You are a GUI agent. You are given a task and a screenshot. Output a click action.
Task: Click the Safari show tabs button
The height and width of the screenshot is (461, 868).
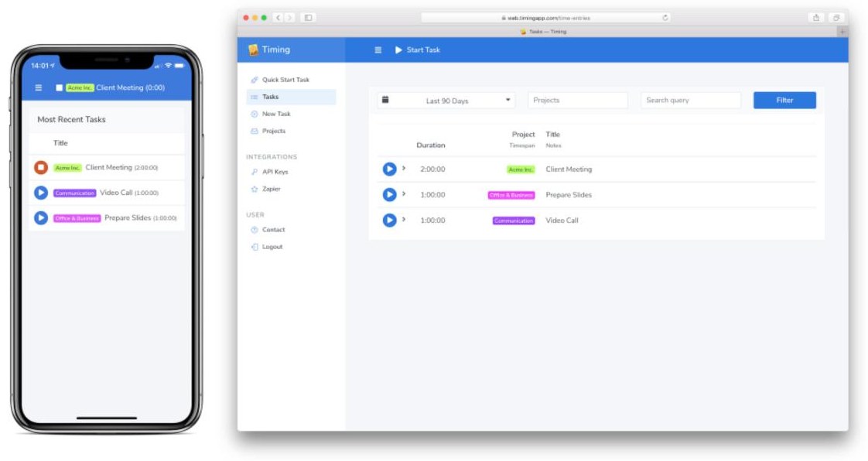point(836,18)
